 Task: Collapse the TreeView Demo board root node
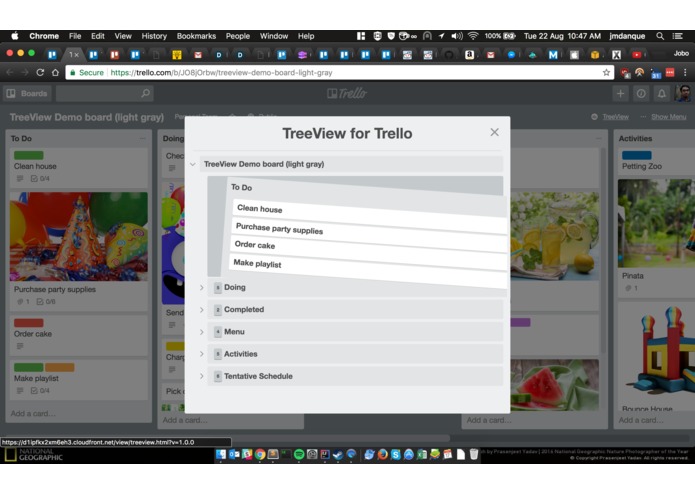point(193,164)
